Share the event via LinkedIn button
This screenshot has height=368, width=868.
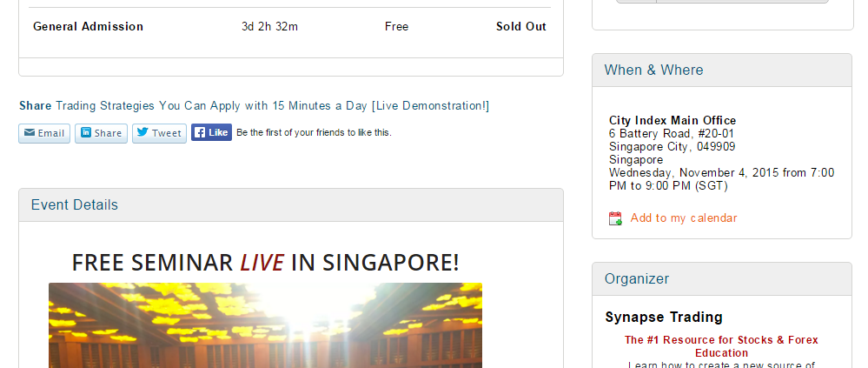[101, 133]
